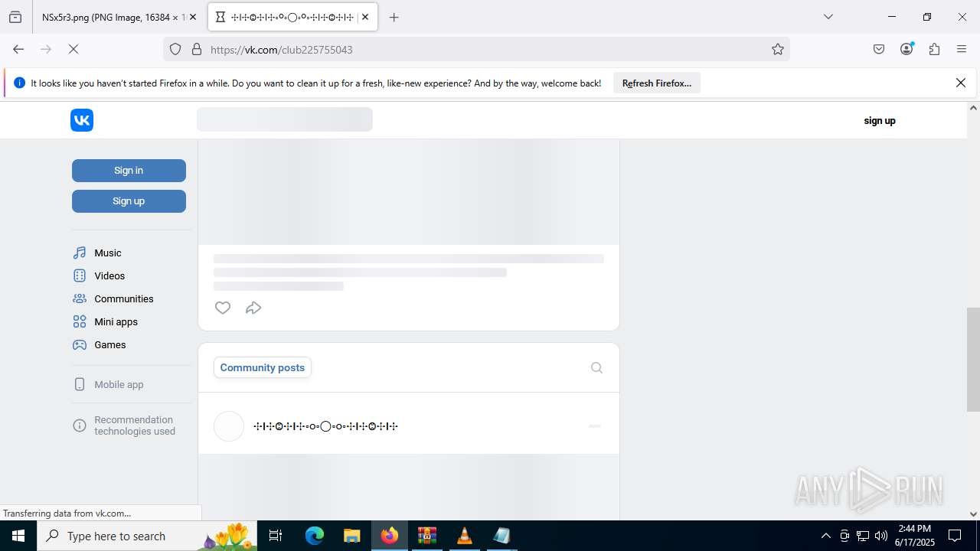Click the blue Sign up button
The height and width of the screenshot is (551, 980).
129,201
